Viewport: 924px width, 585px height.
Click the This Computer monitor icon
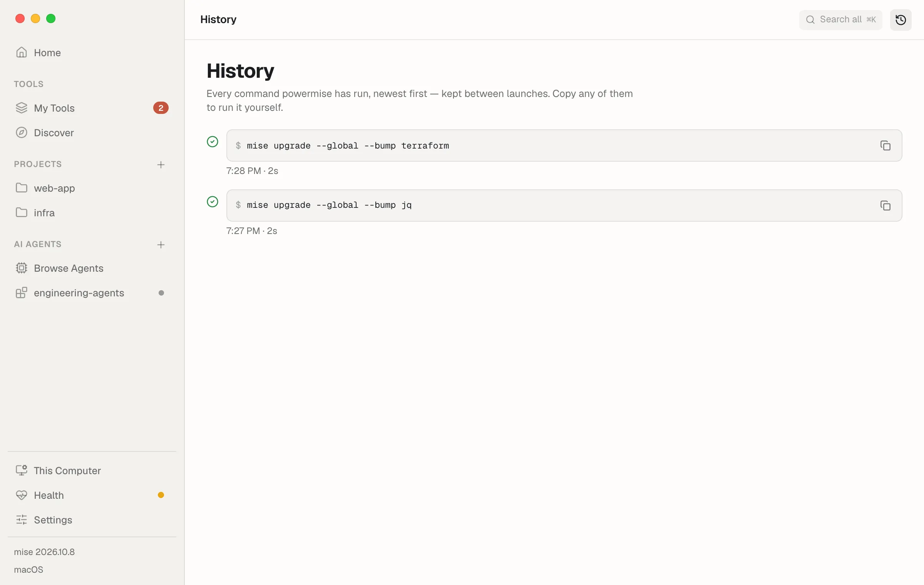pyautogui.click(x=22, y=470)
